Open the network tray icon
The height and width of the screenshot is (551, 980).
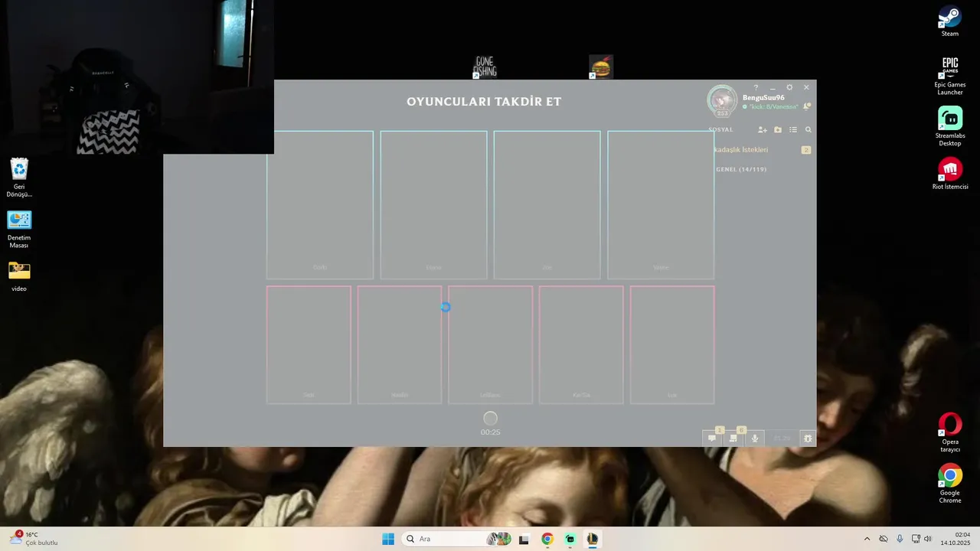pos(916,539)
